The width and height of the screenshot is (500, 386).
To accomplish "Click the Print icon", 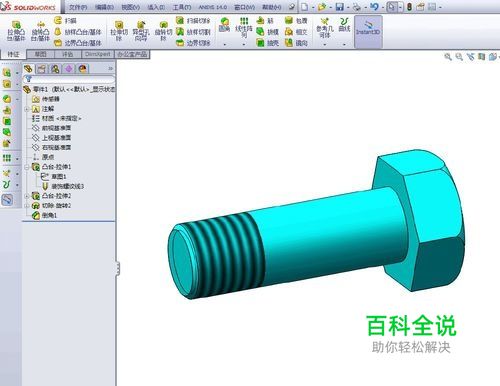I will [x=357, y=7].
